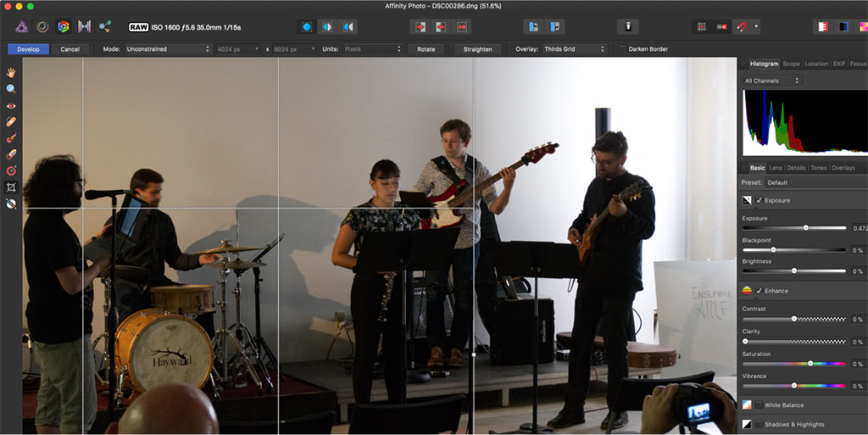The width and height of the screenshot is (868, 435).
Task: Toggle the Enhance checkbox
Action: click(x=759, y=291)
